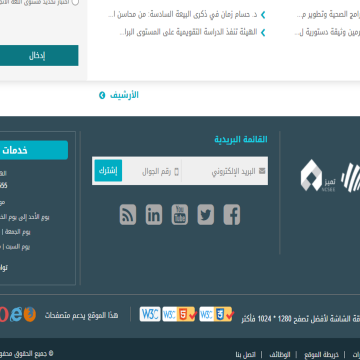
Task: Click text هذا الموقع يدعم متصفحات
Action: (x=81, y=315)
